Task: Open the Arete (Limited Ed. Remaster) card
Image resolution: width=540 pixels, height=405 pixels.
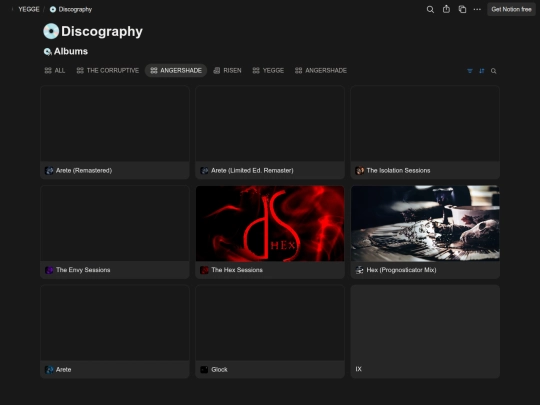Action: point(270,132)
